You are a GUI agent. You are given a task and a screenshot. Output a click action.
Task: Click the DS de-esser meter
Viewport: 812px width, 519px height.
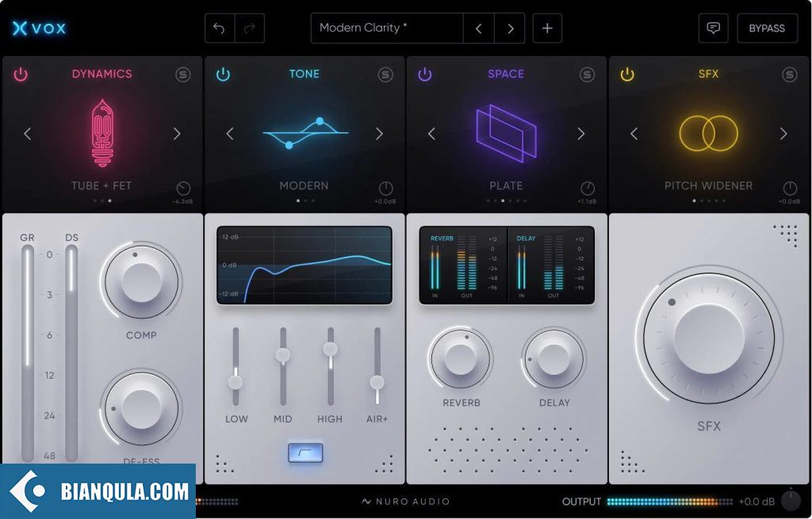coord(71,353)
